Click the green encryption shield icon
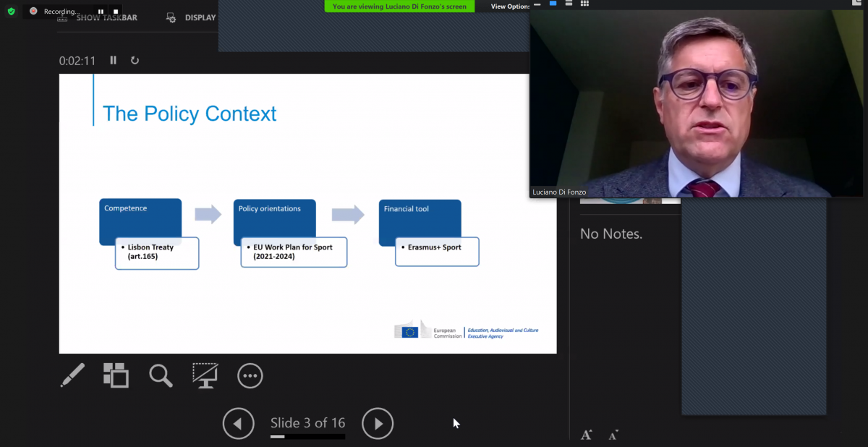 [x=11, y=12]
